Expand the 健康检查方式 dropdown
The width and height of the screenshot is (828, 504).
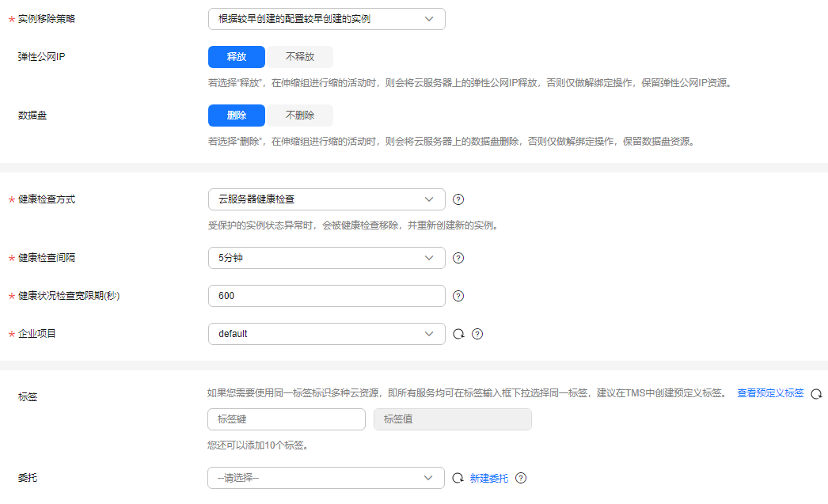[326, 199]
